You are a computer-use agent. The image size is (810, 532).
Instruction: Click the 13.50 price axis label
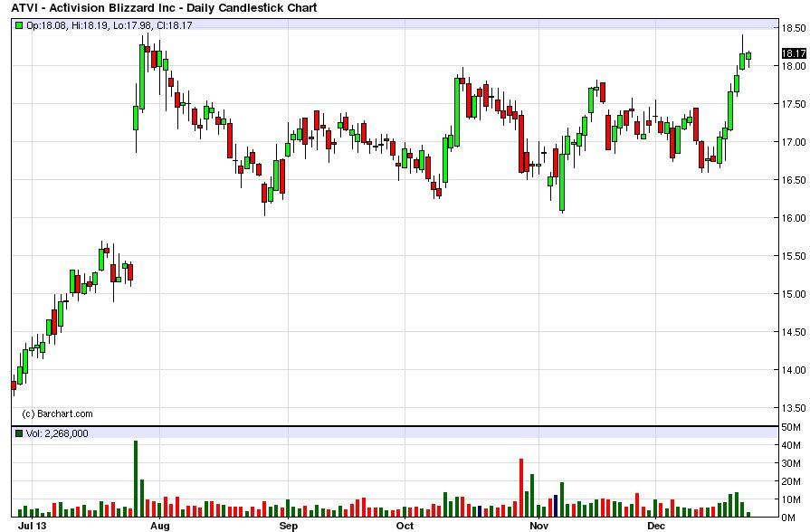(794, 407)
